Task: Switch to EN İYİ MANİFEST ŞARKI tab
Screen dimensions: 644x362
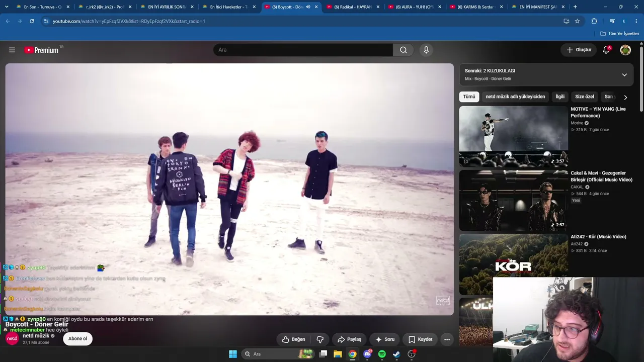Action: pos(537,7)
